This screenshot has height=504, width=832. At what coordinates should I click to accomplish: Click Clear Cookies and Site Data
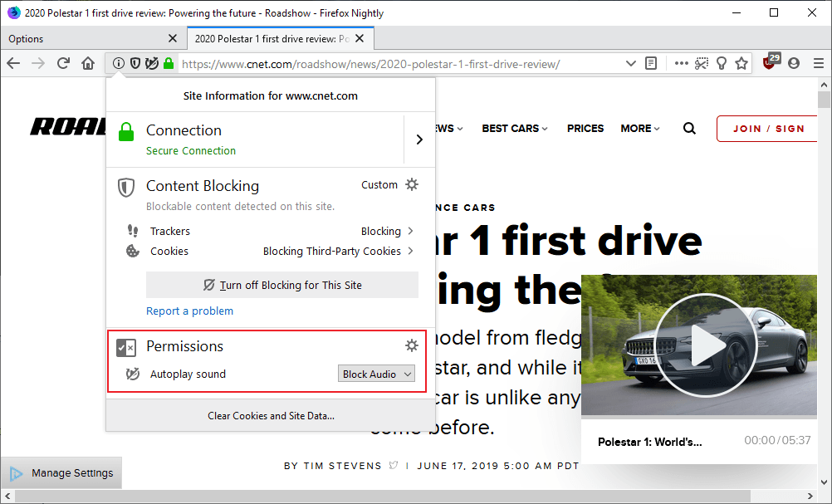[x=271, y=416]
